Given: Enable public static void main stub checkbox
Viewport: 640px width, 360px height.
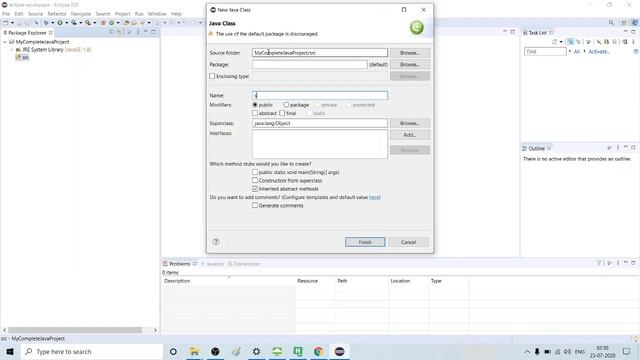Looking at the screenshot, I should tap(255, 172).
